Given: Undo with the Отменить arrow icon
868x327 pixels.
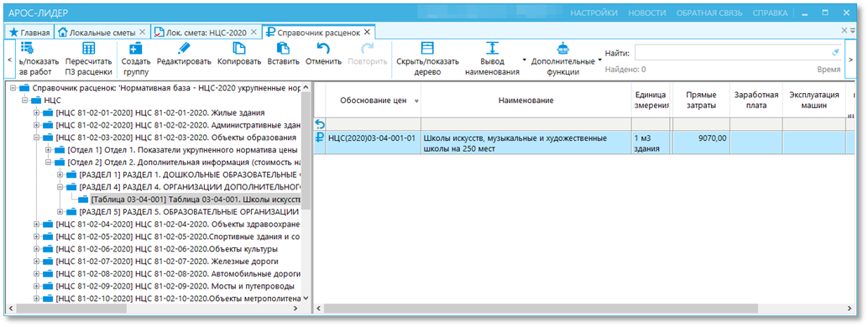Looking at the screenshot, I should coord(323,48).
